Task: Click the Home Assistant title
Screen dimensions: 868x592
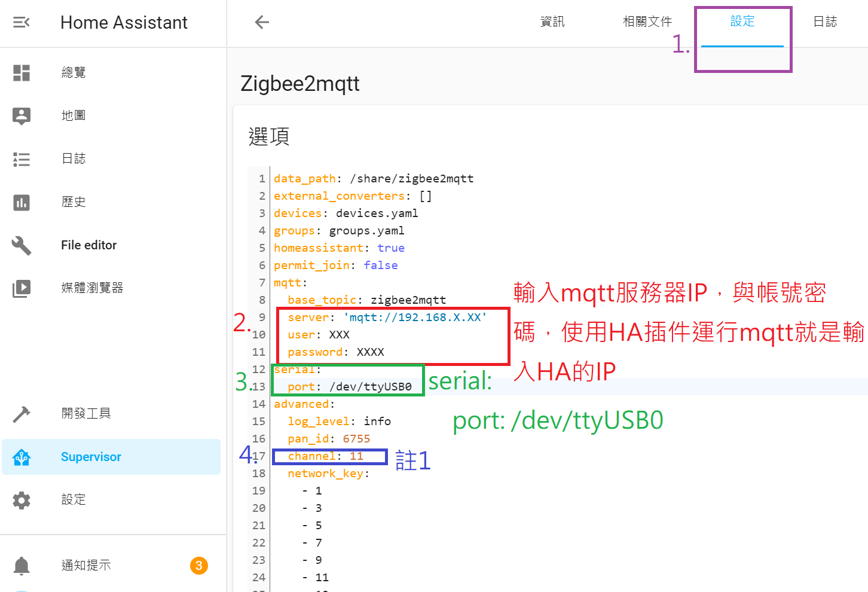Action: (124, 23)
